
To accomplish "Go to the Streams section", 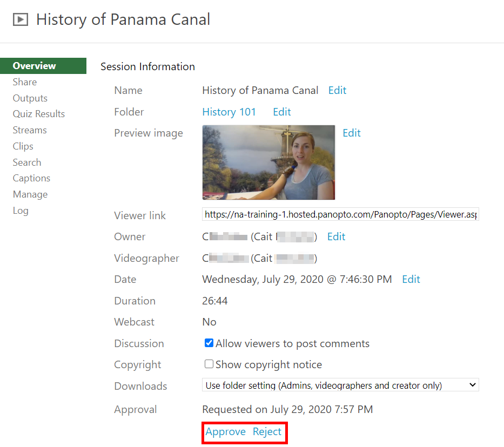I will click(x=30, y=130).
